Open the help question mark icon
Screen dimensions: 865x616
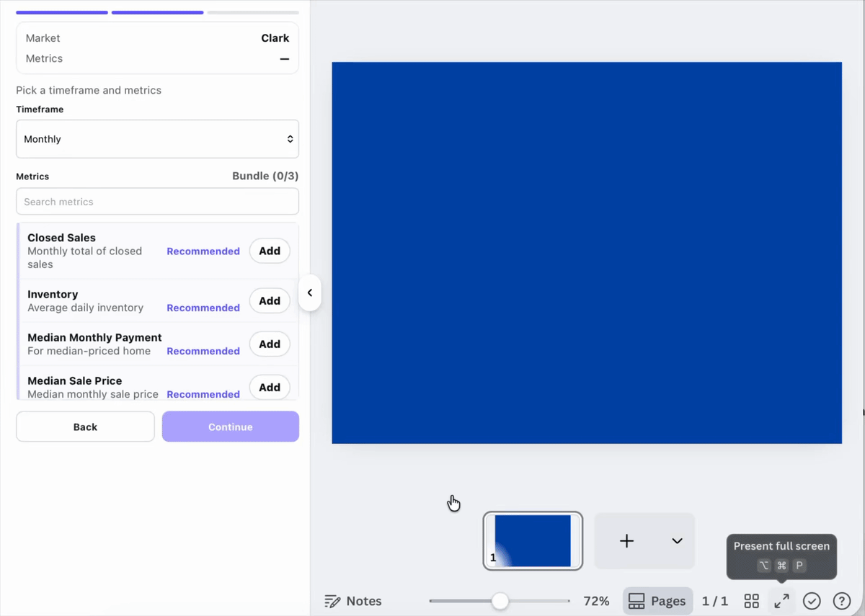point(841,601)
